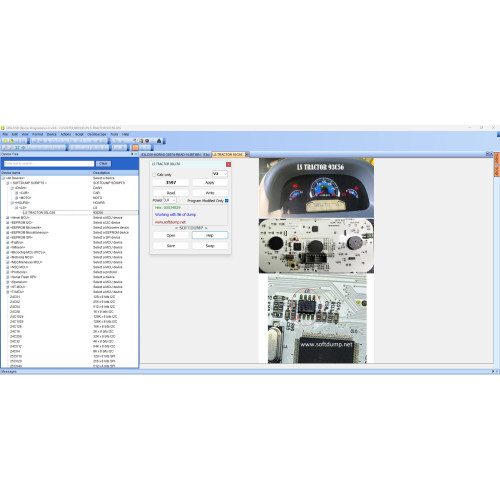Click the Clear button next to search box
The width and height of the screenshot is (500, 500).
103,164
